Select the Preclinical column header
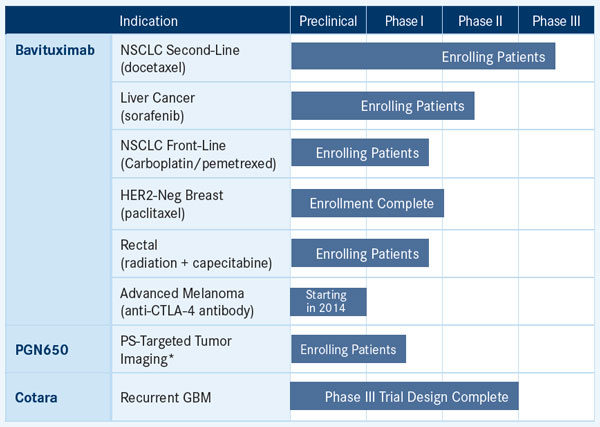Screen dimensions: 600x427 click(x=328, y=21)
